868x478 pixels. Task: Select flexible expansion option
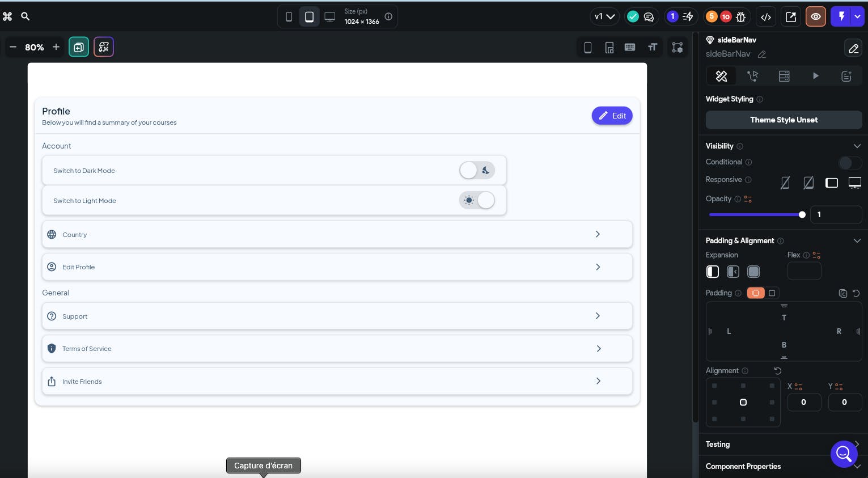(x=733, y=272)
